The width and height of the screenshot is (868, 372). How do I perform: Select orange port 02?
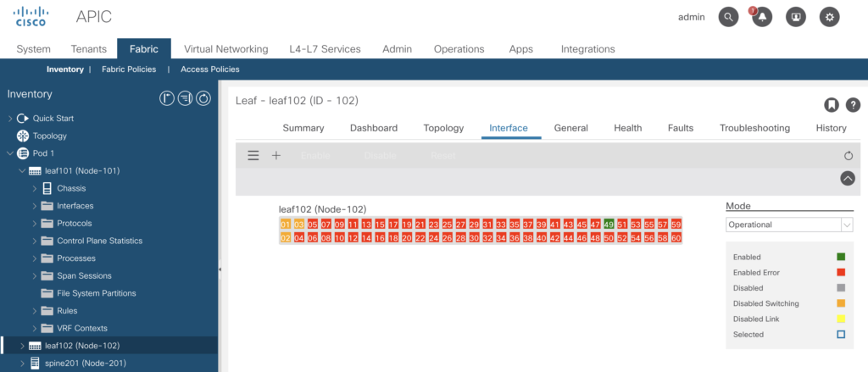(x=286, y=238)
